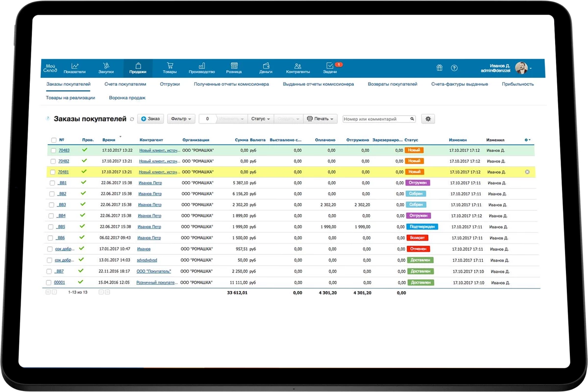
Task: Sort the table by the Время column
Action: 109,140
